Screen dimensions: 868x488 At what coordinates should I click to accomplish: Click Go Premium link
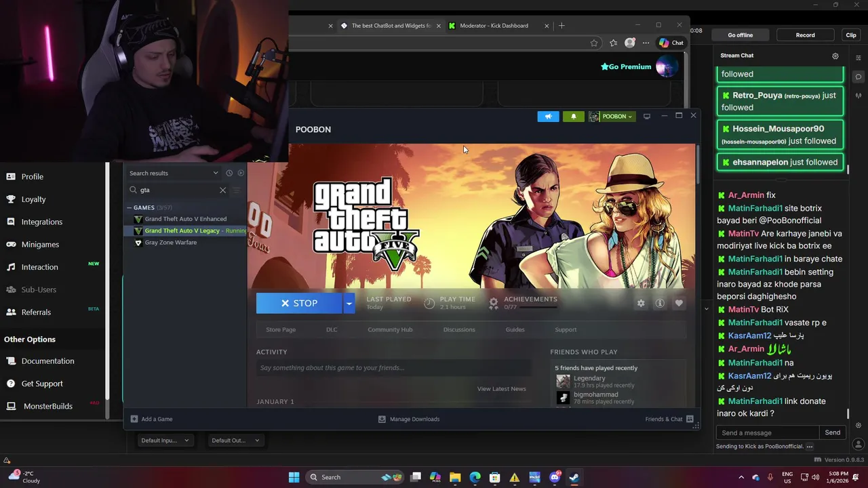pos(626,66)
